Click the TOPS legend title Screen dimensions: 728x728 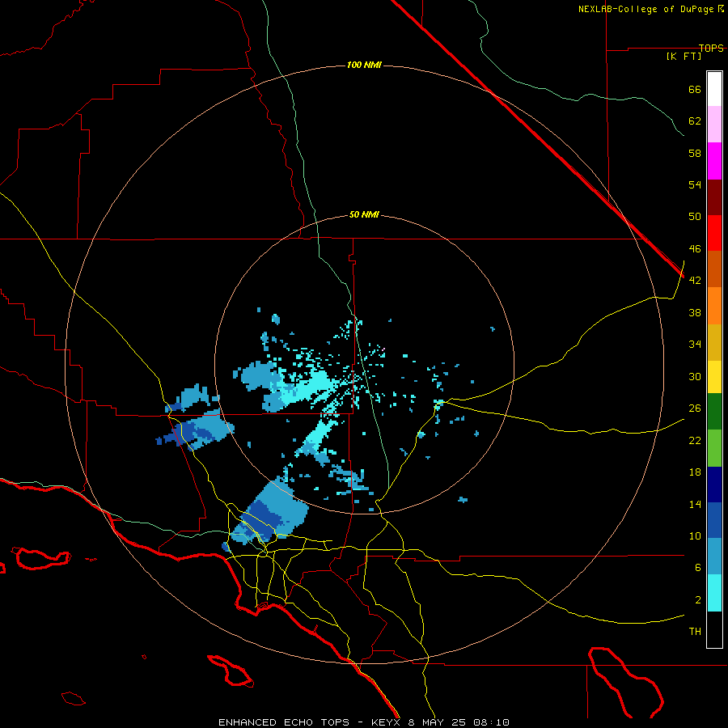711,48
